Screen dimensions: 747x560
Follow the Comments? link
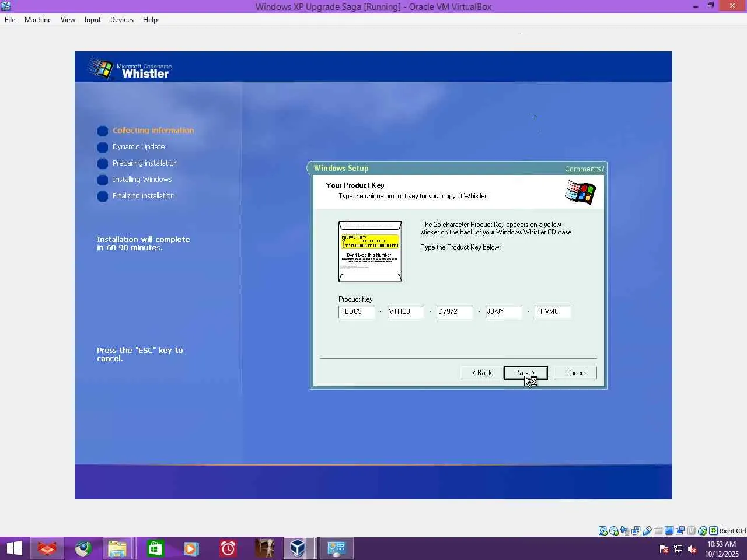[584, 169]
